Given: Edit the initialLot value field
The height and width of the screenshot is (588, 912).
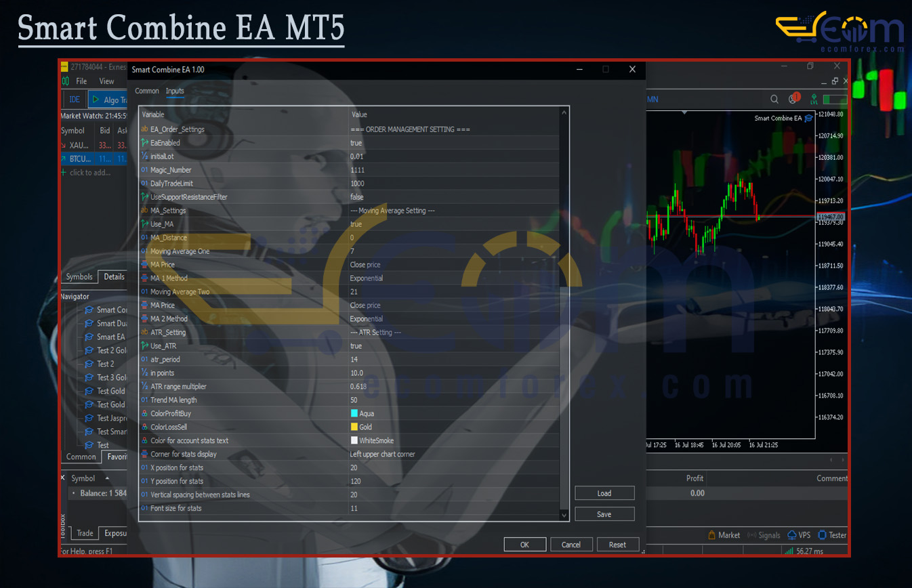Looking at the screenshot, I should (x=454, y=156).
